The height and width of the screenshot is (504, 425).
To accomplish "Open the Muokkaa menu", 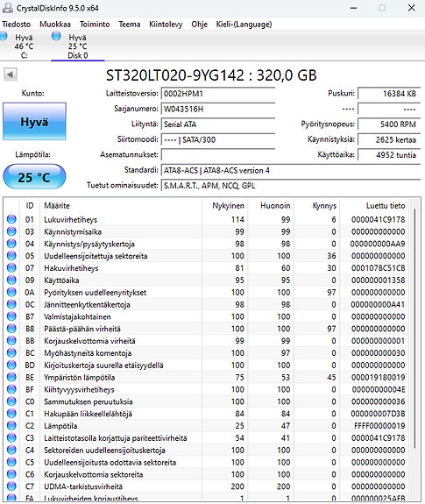I will pyautogui.click(x=55, y=25).
